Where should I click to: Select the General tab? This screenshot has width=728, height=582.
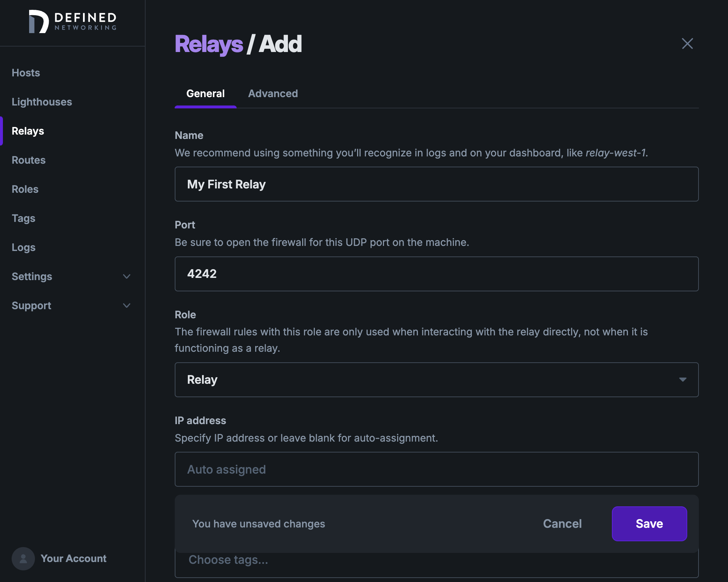point(206,93)
